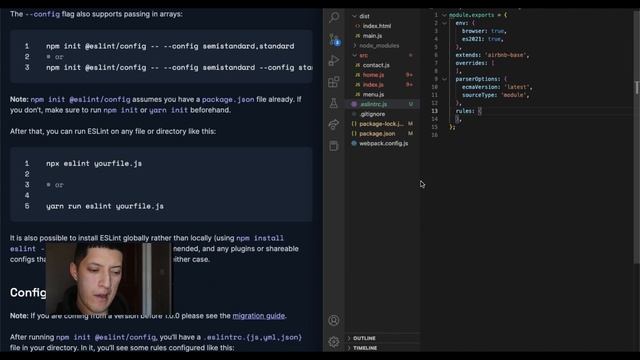Open the Live Share activity icon

tap(334, 124)
